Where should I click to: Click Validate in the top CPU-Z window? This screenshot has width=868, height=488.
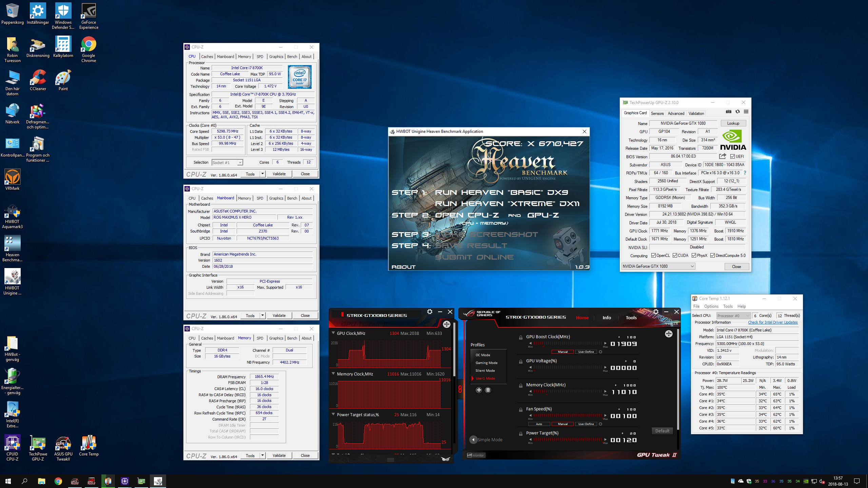[279, 174]
